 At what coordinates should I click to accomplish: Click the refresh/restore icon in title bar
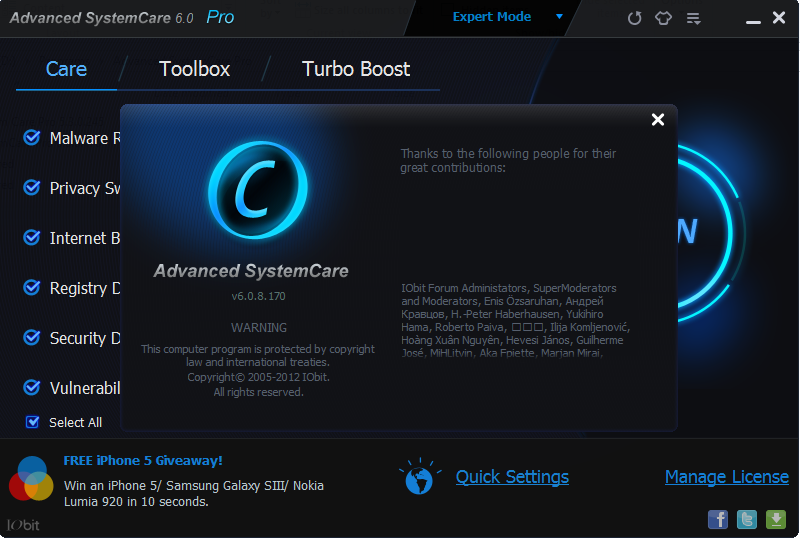634,18
